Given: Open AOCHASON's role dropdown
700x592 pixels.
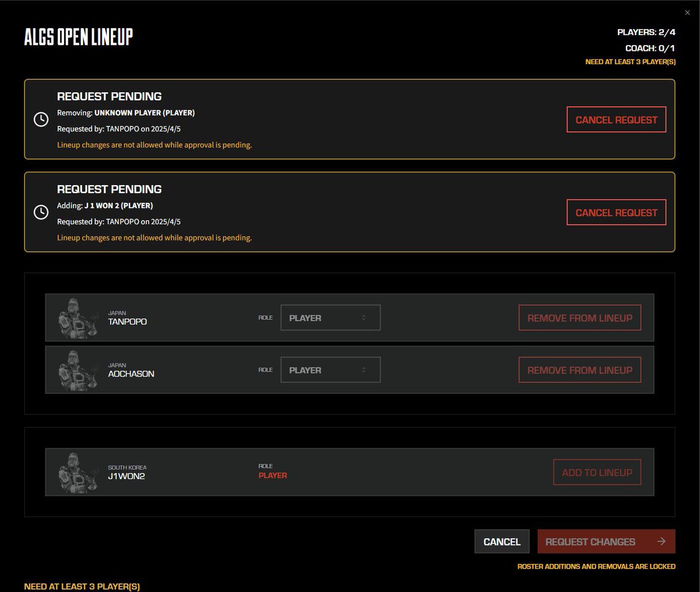Looking at the screenshot, I should 331,370.
